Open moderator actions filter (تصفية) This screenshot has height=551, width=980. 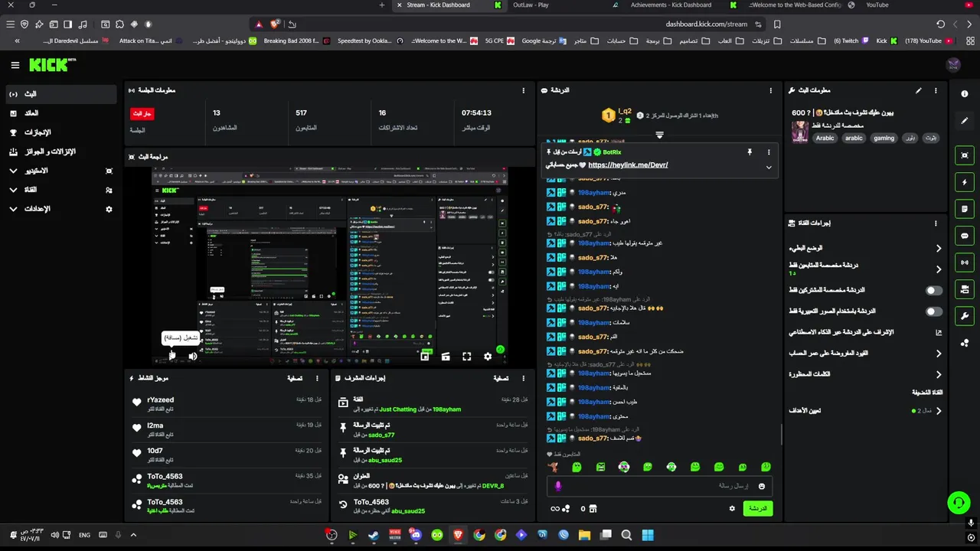click(x=501, y=378)
